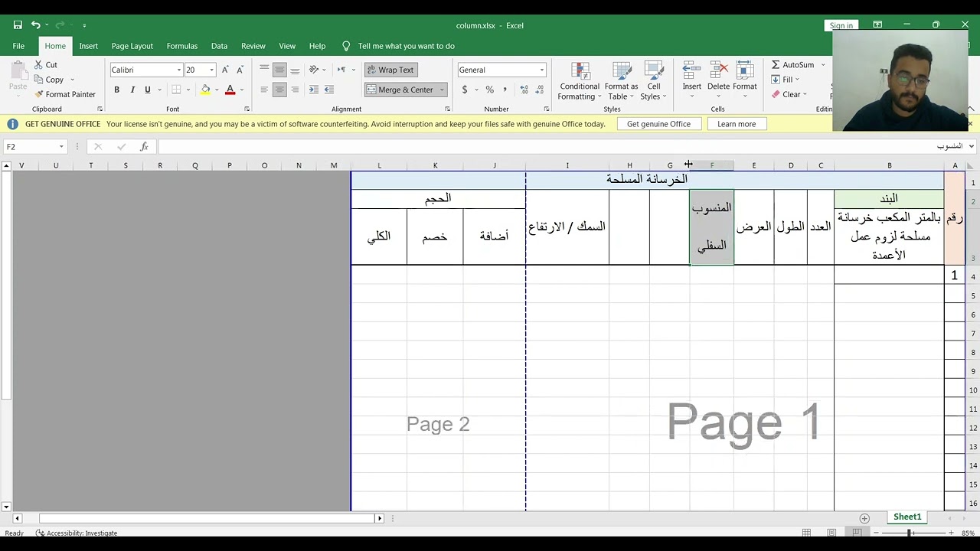Apply Font Color red A
Viewport: 980px width, 551px height.
coord(230,90)
